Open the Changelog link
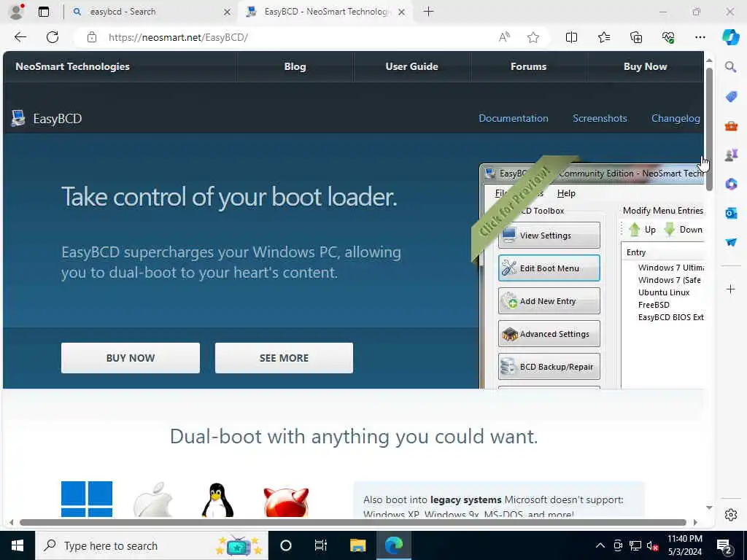 click(x=676, y=118)
